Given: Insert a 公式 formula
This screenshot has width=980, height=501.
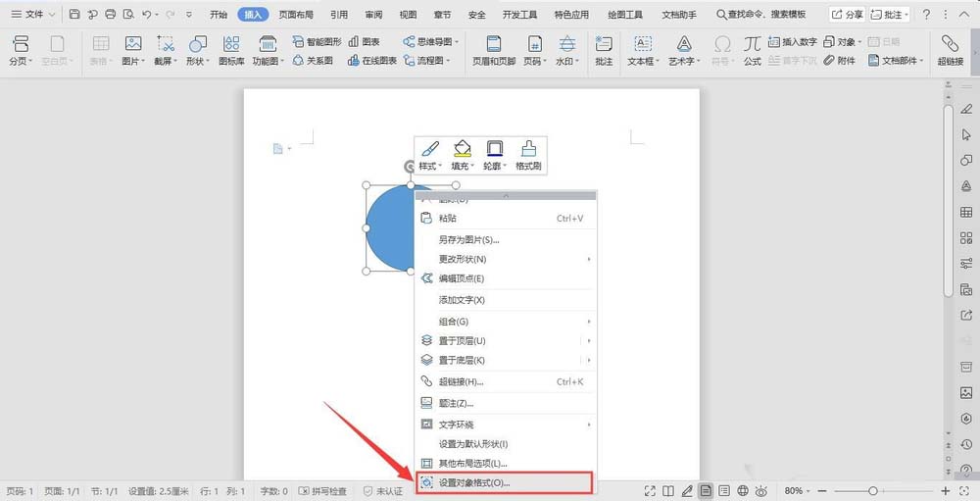Looking at the screenshot, I should [x=752, y=50].
